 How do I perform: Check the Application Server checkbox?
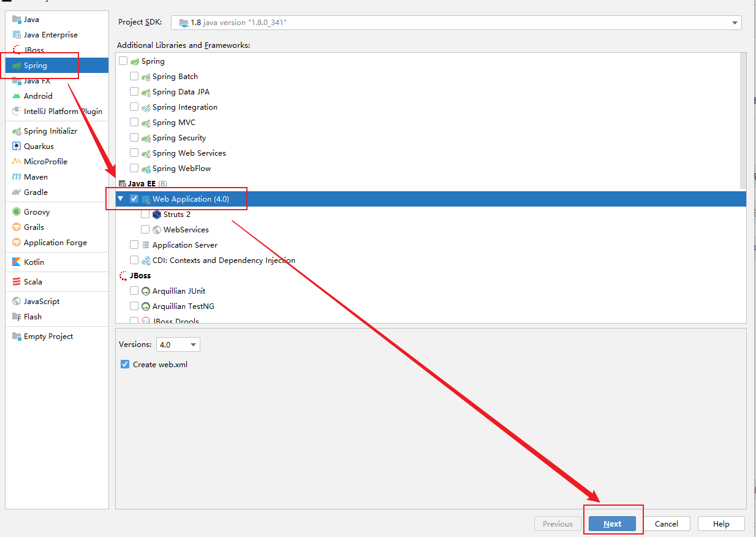134,245
